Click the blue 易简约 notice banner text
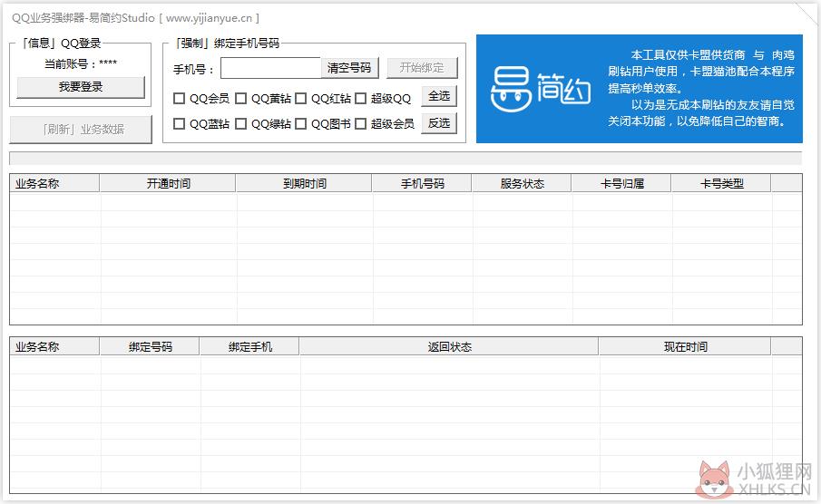The width and height of the screenshot is (821, 504). (x=701, y=88)
